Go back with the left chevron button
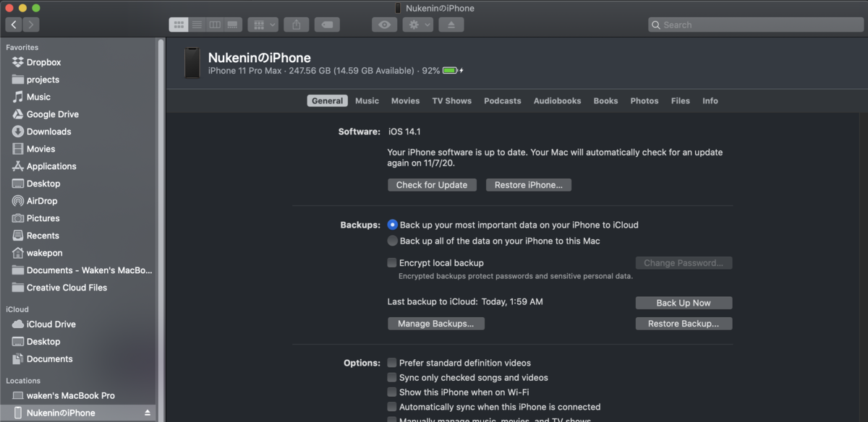The image size is (868, 422). (x=14, y=25)
